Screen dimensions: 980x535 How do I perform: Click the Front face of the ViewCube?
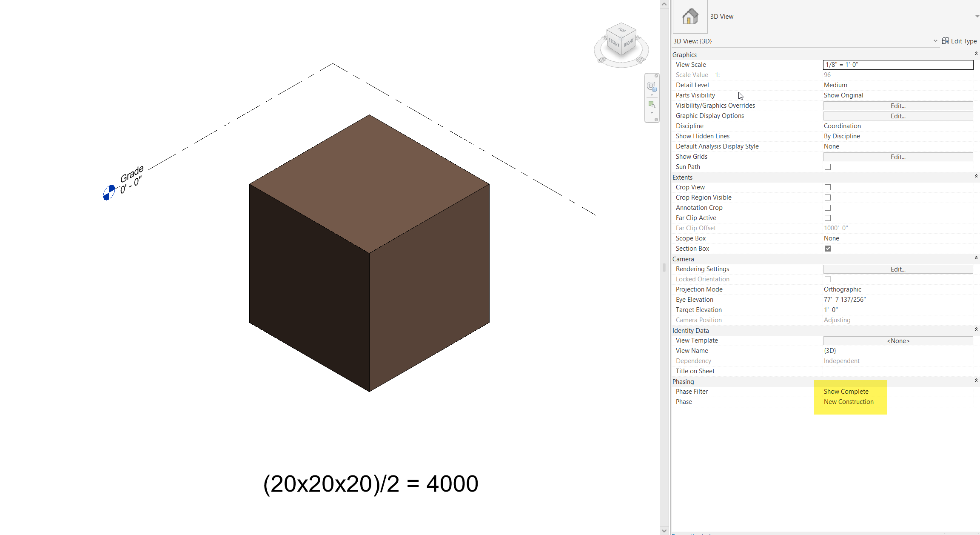[614, 42]
